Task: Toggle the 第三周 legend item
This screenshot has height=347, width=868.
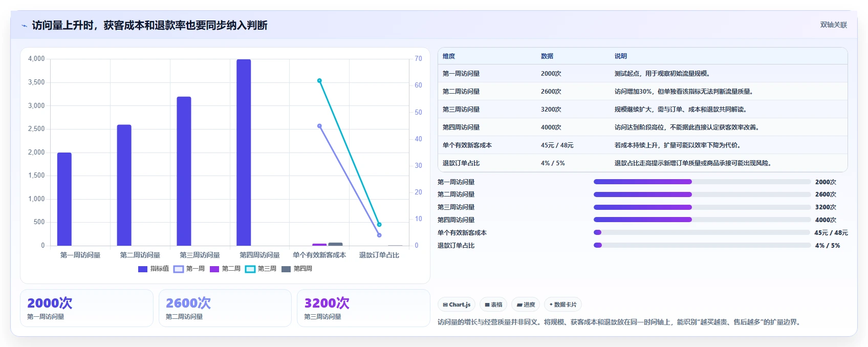Action: (x=261, y=269)
